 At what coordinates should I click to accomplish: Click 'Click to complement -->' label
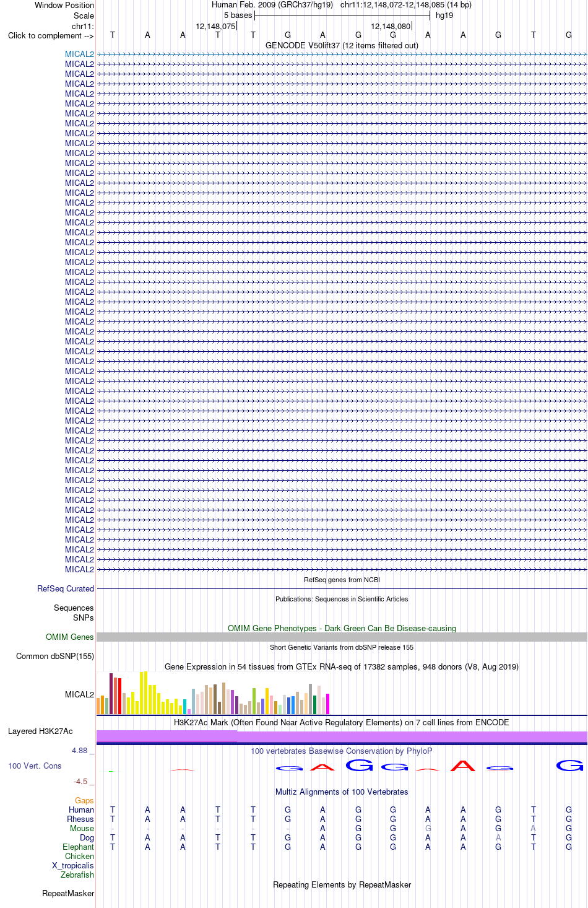tap(51, 35)
